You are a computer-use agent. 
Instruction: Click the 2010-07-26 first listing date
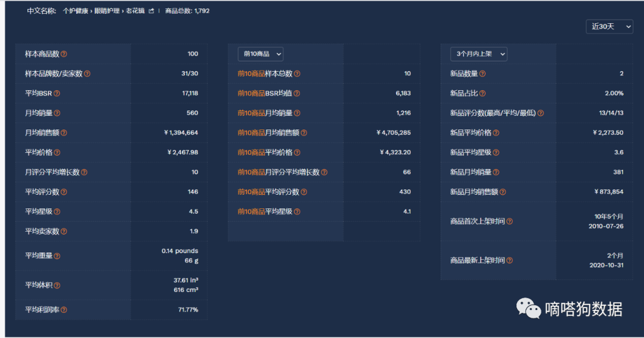point(606,226)
